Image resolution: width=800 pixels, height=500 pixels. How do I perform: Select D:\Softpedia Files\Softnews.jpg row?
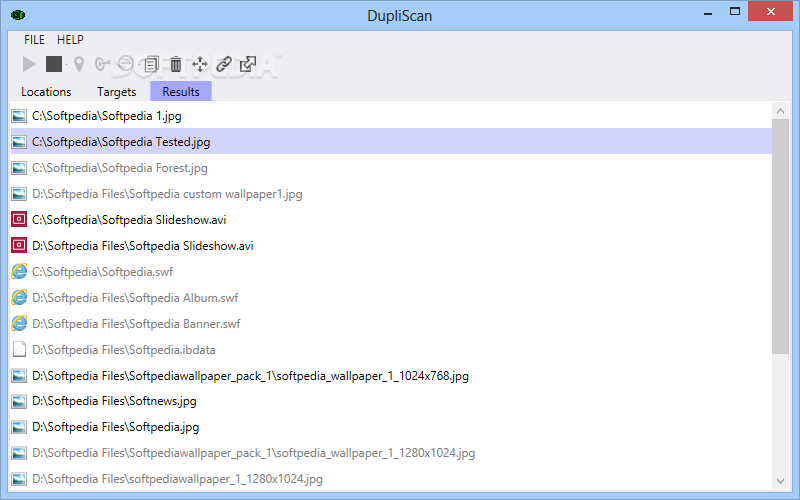click(391, 401)
